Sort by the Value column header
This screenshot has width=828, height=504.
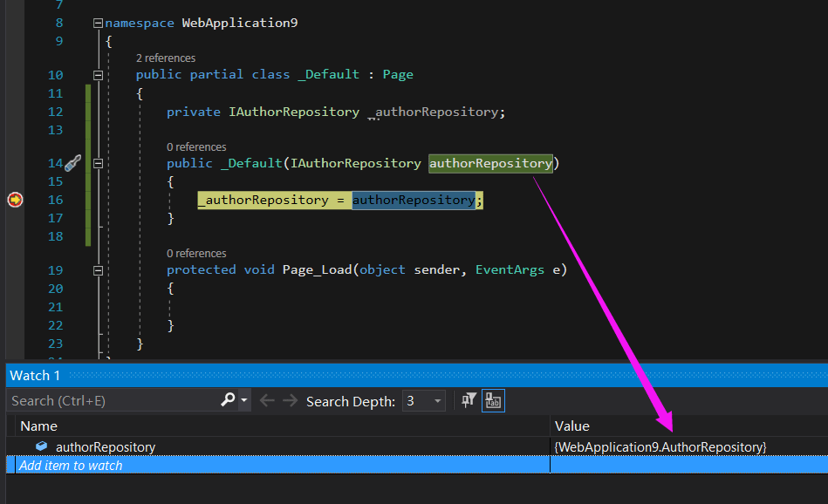tap(572, 426)
